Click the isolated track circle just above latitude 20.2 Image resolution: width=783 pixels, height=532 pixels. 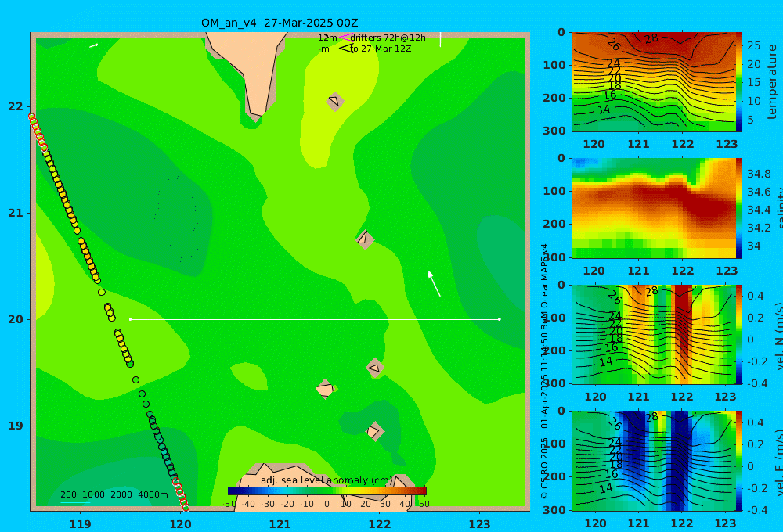pyautogui.click(x=101, y=292)
